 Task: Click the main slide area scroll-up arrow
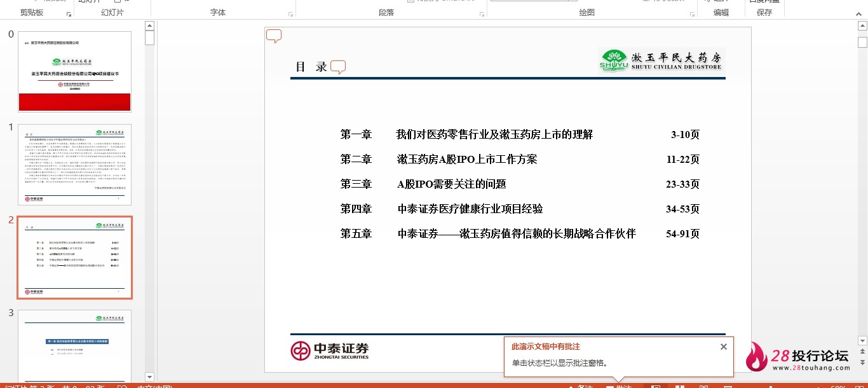pos(862,26)
